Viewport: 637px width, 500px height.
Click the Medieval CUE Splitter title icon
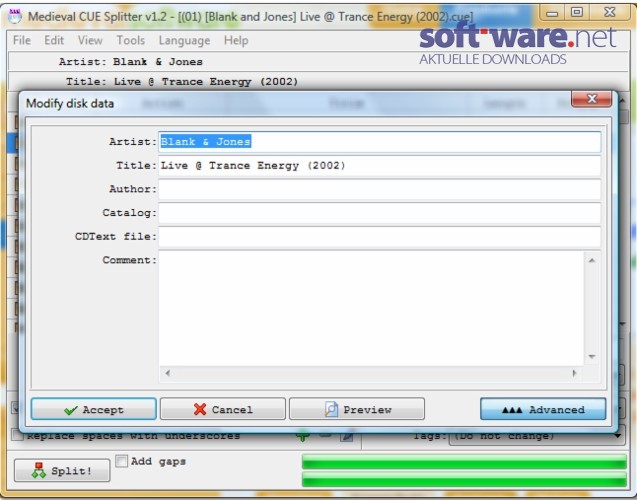tap(15, 16)
